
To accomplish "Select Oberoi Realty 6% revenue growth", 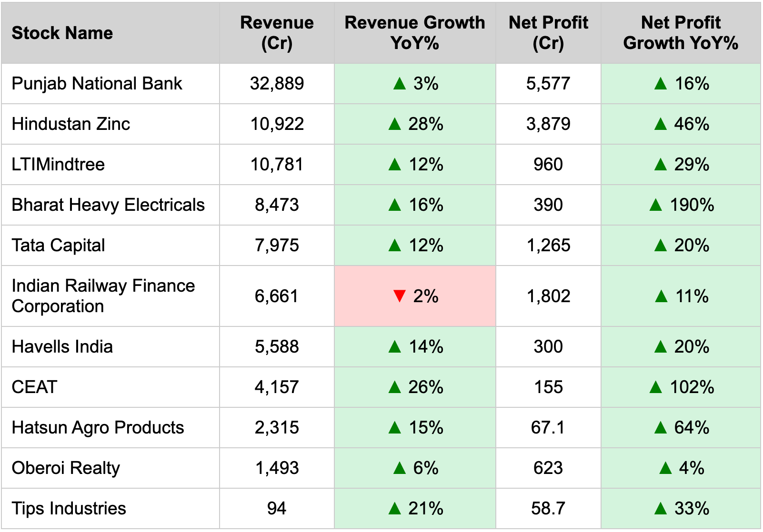I will 415,468.
